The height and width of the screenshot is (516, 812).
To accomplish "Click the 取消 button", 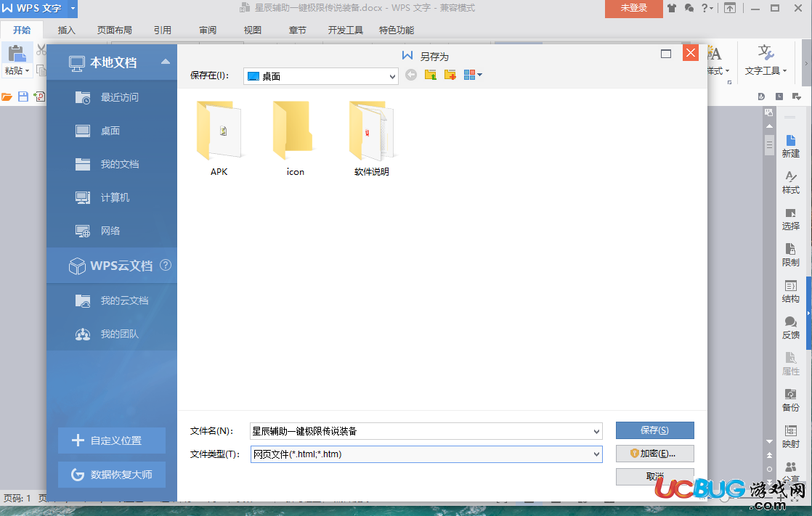I will pos(654,476).
